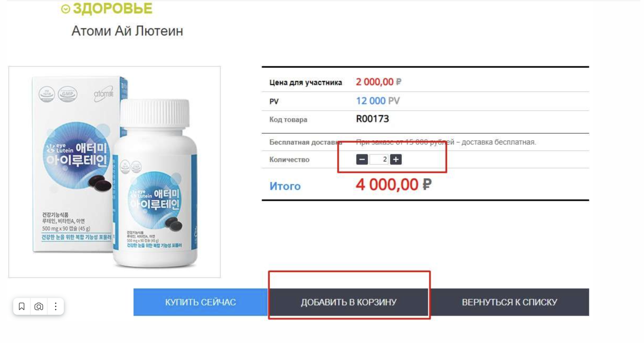This screenshot has width=644, height=343.
Task: Click the total amount 4 000,00 ₽
Action: tap(393, 185)
